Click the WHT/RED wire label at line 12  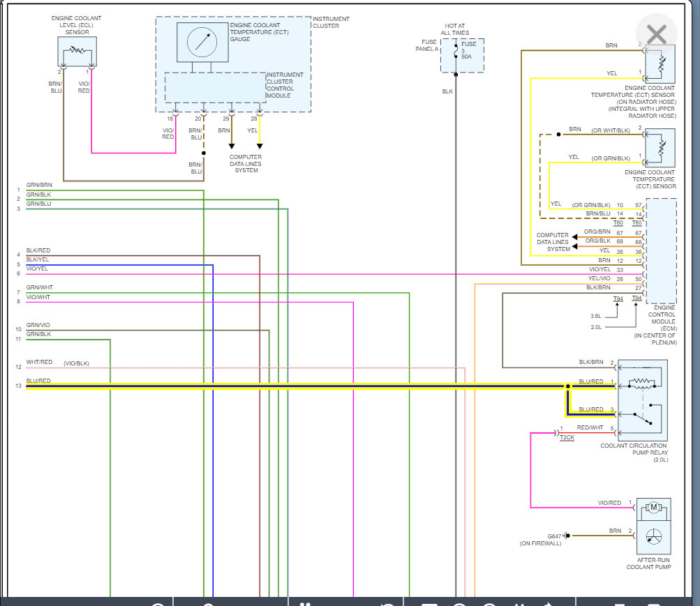pyautogui.click(x=39, y=362)
